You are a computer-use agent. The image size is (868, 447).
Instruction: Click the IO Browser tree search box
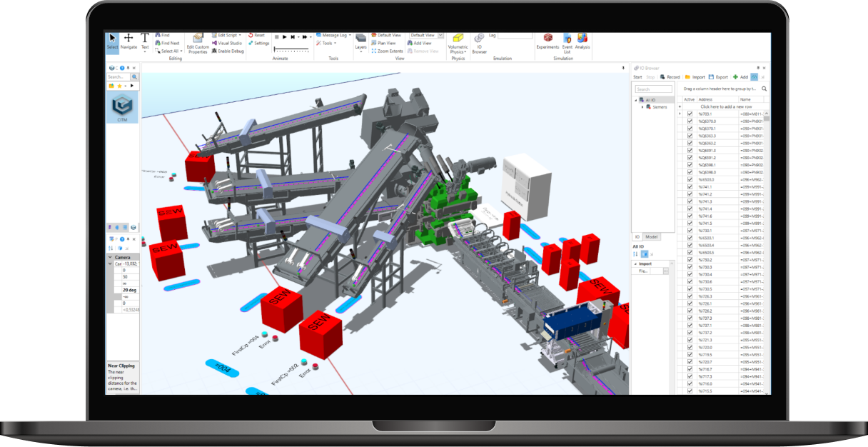point(653,89)
